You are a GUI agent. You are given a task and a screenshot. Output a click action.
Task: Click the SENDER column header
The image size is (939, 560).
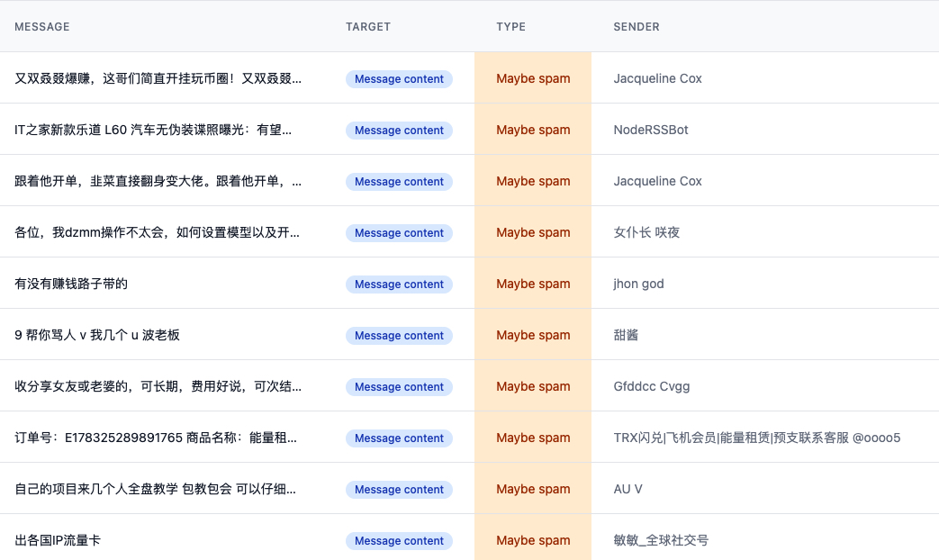(636, 27)
